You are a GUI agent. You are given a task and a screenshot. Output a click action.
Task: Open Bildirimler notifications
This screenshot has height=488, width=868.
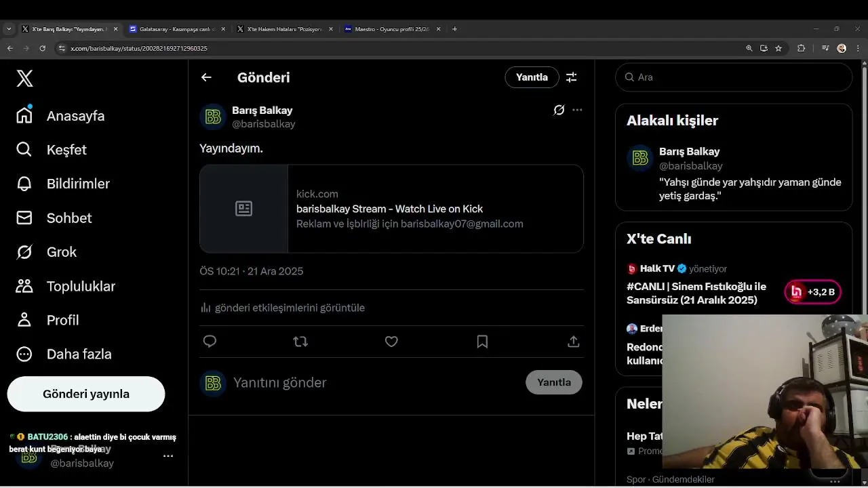click(62, 184)
